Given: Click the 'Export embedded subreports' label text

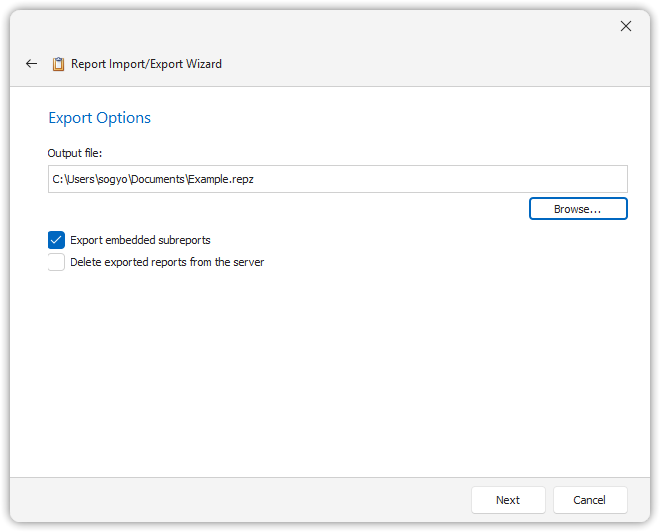Looking at the screenshot, I should coord(140,240).
